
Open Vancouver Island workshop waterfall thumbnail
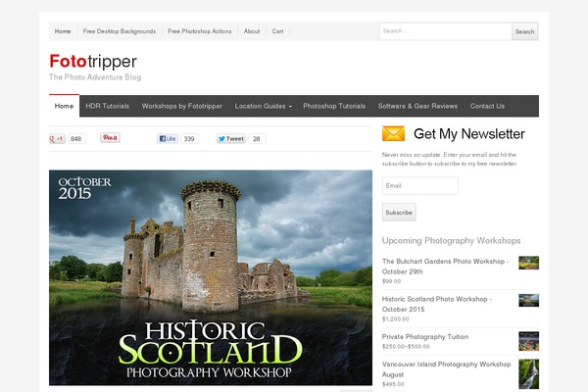(x=529, y=374)
